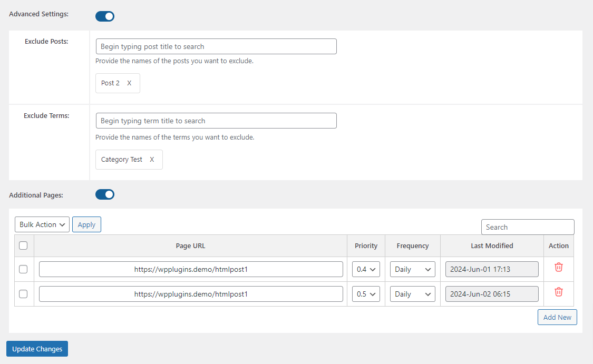Delete the row modified 2024-Jun-02 06:15
Image resolution: width=593 pixels, height=364 pixels.
(558, 292)
